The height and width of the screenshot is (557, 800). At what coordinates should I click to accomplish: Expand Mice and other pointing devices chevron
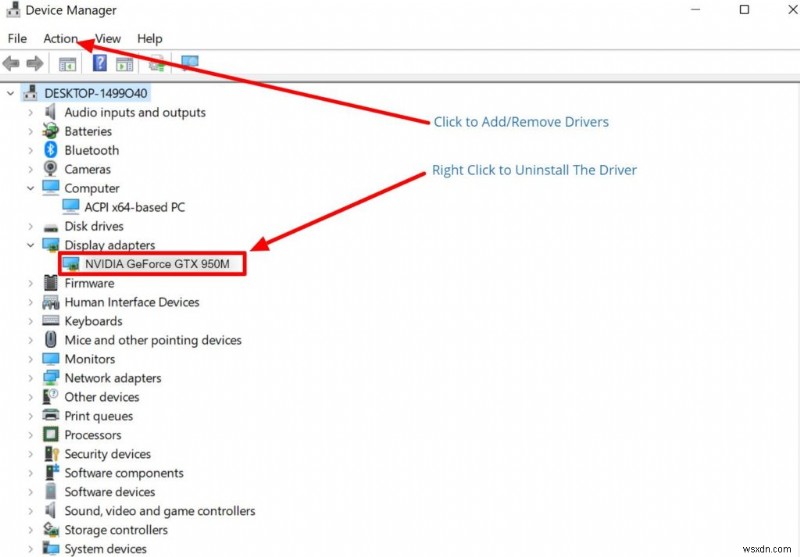31,340
